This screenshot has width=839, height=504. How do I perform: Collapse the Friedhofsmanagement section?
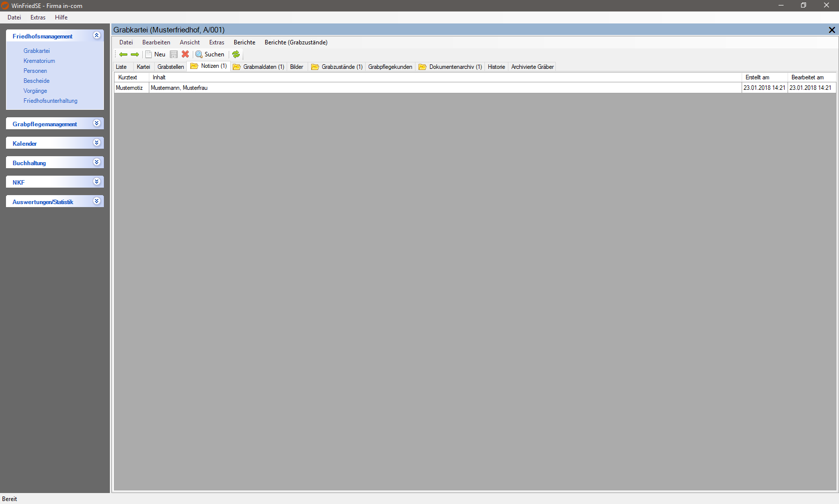(x=97, y=35)
